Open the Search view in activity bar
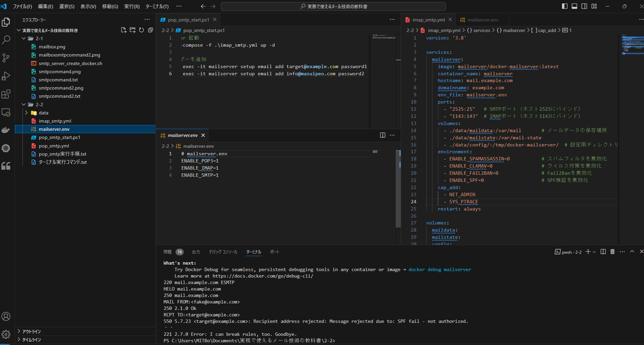The height and width of the screenshot is (345, 644). click(x=6, y=40)
